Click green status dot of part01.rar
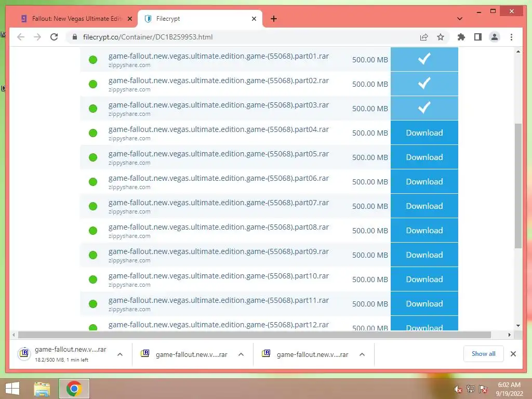 (x=93, y=60)
